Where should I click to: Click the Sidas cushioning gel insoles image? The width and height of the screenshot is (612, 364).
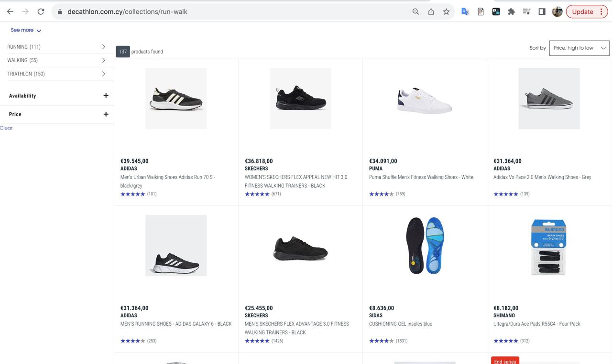coord(425,246)
